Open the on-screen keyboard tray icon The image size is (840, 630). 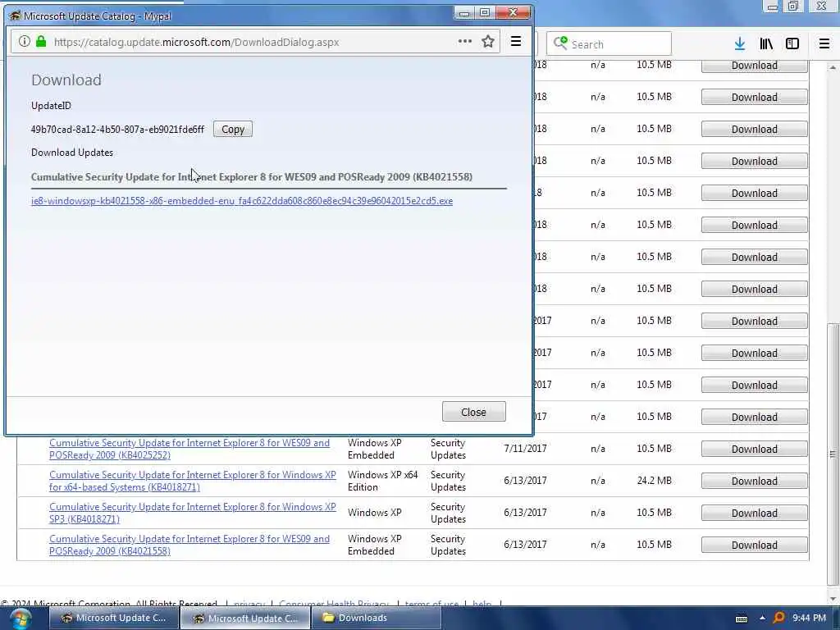click(x=742, y=619)
